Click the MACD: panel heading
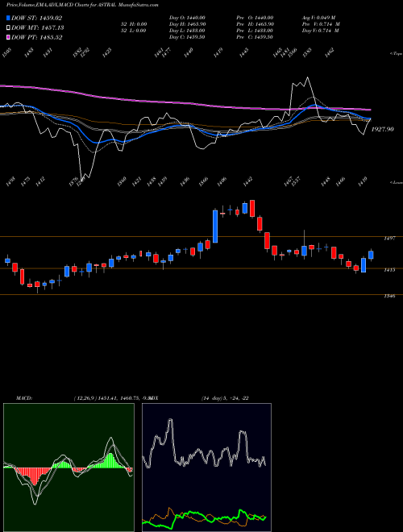 (23, 398)
